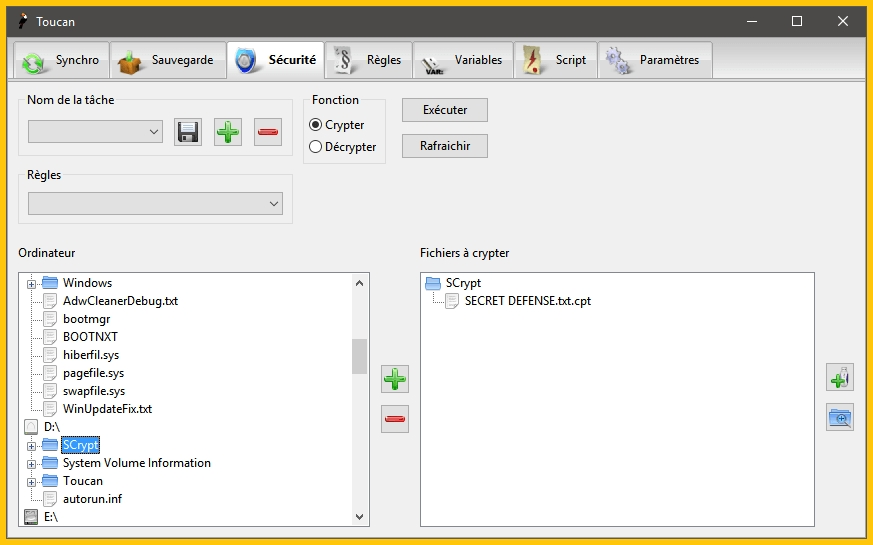Maximize the Toucan window

(797, 21)
